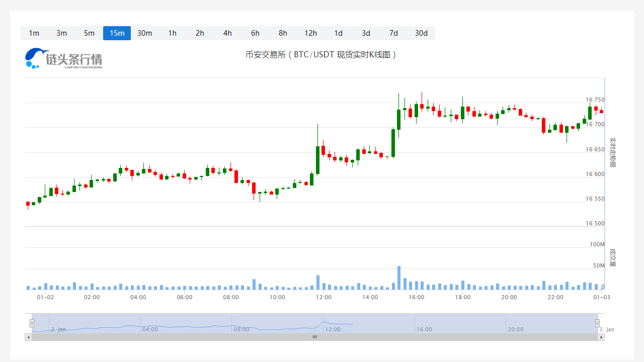Open the 4h candlestick chart
644x362 pixels.
(x=227, y=33)
